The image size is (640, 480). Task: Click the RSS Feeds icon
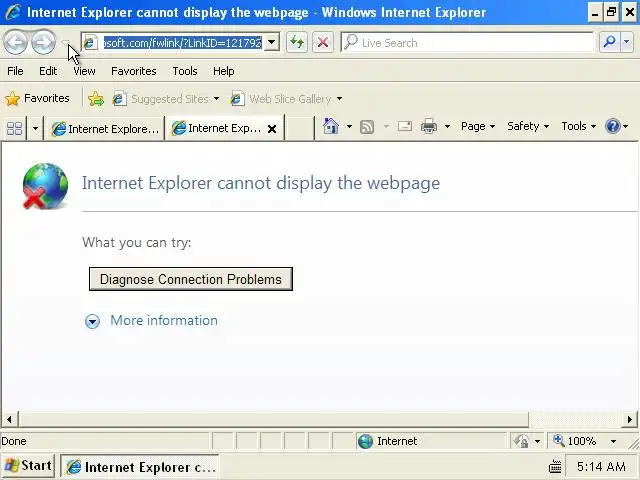click(367, 127)
